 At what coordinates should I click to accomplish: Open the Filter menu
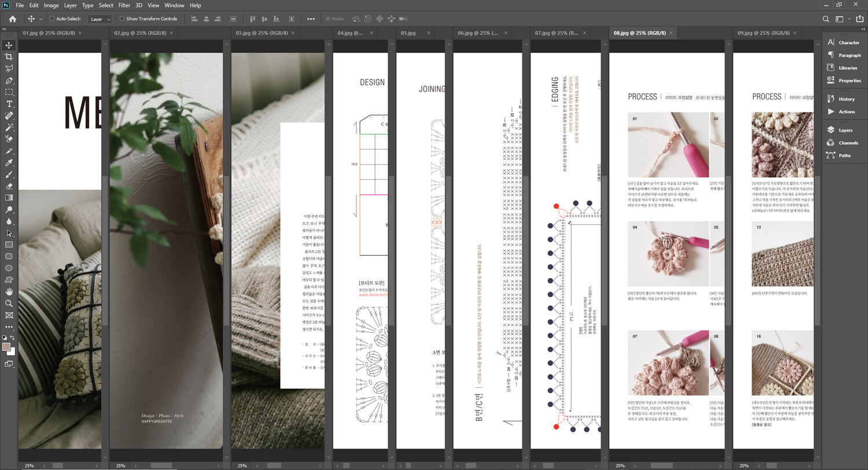(124, 5)
